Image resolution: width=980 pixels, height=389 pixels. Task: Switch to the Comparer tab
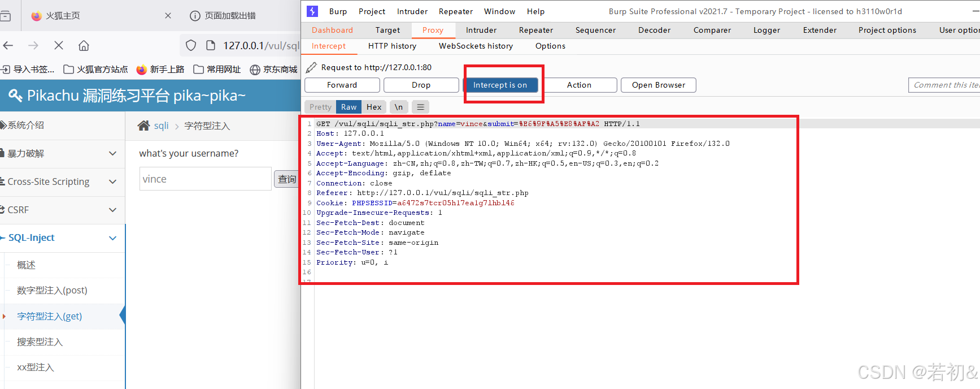click(x=712, y=30)
